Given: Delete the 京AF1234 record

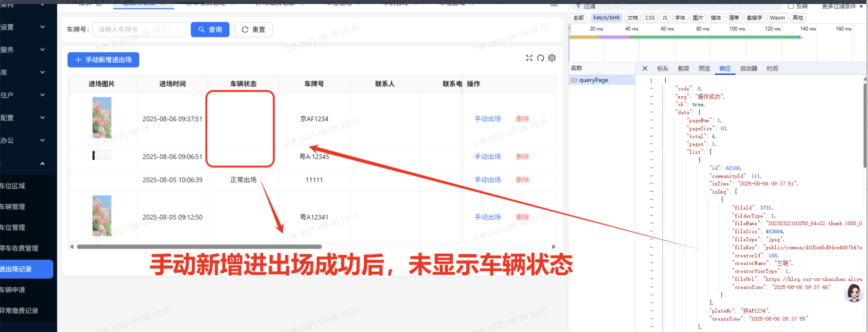Looking at the screenshot, I should pos(522,119).
